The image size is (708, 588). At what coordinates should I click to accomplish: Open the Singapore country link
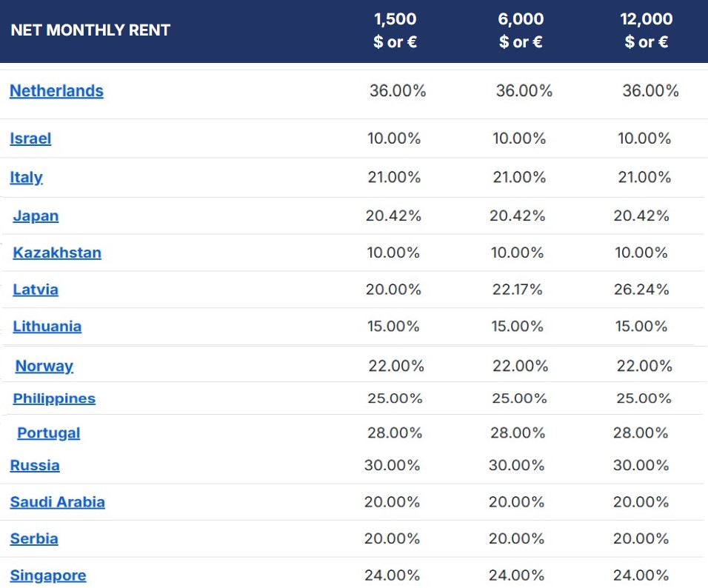pos(48,575)
